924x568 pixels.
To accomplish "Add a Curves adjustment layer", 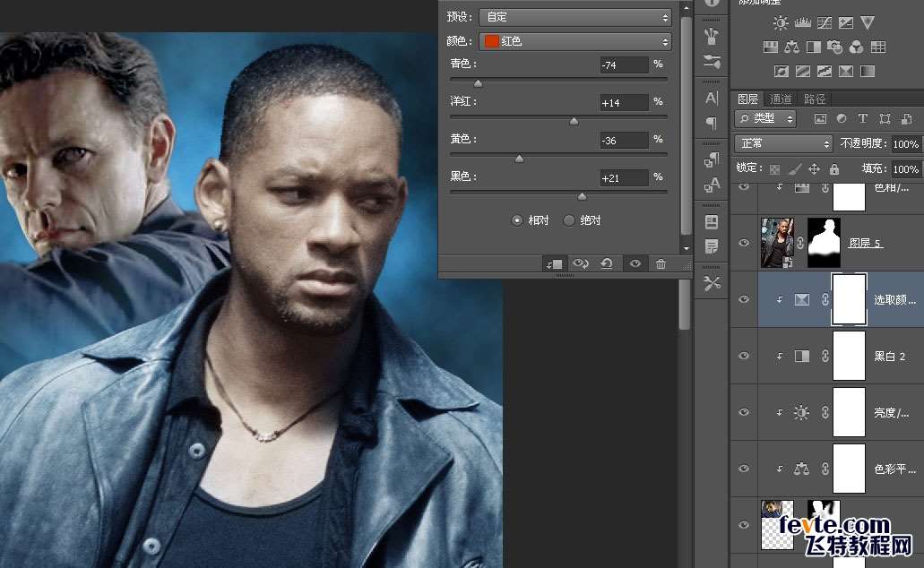I will click(825, 23).
